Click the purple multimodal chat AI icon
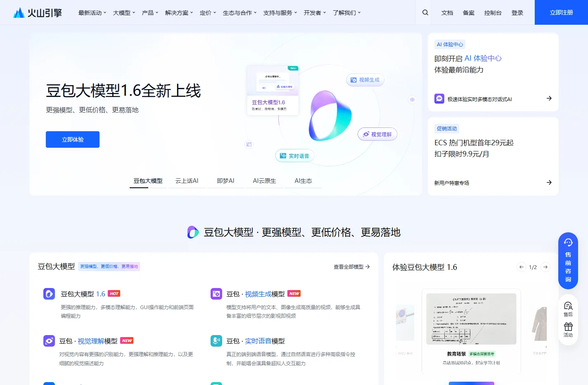Image resolution: width=588 pixels, height=385 pixels. (439, 99)
